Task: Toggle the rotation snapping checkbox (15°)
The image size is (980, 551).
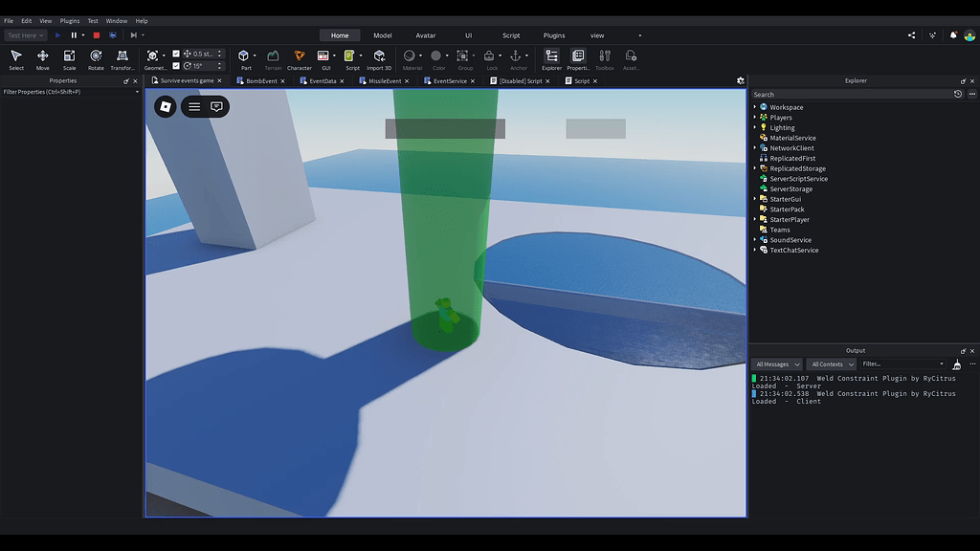Action: point(176,66)
